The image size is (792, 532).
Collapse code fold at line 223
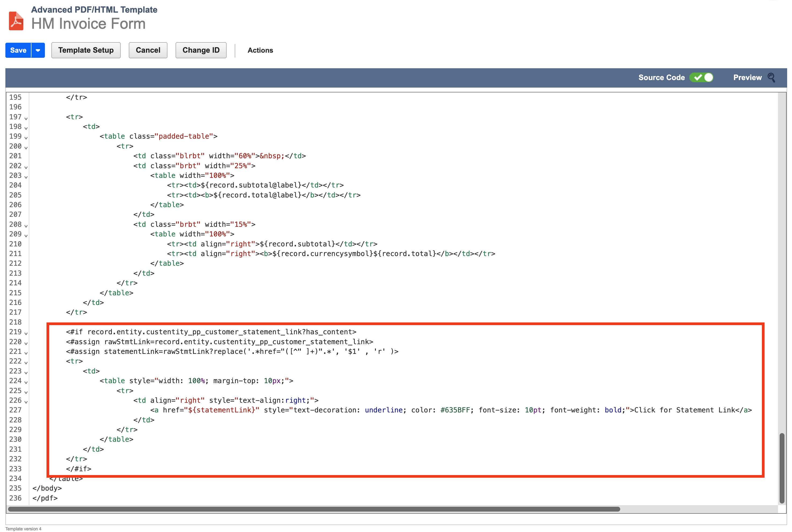tap(26, 373)
